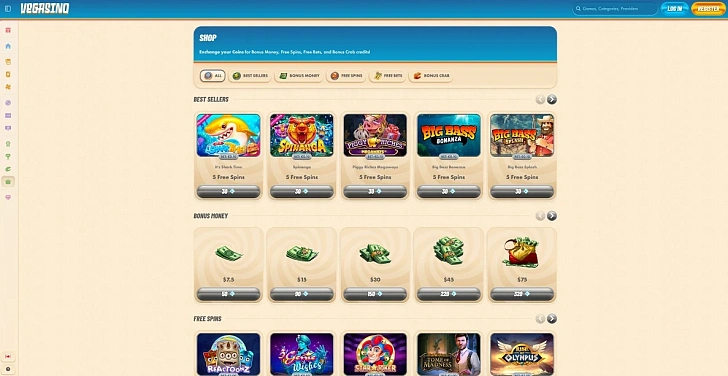Select the Free Spins filter tab

click(x=346, y=76)
